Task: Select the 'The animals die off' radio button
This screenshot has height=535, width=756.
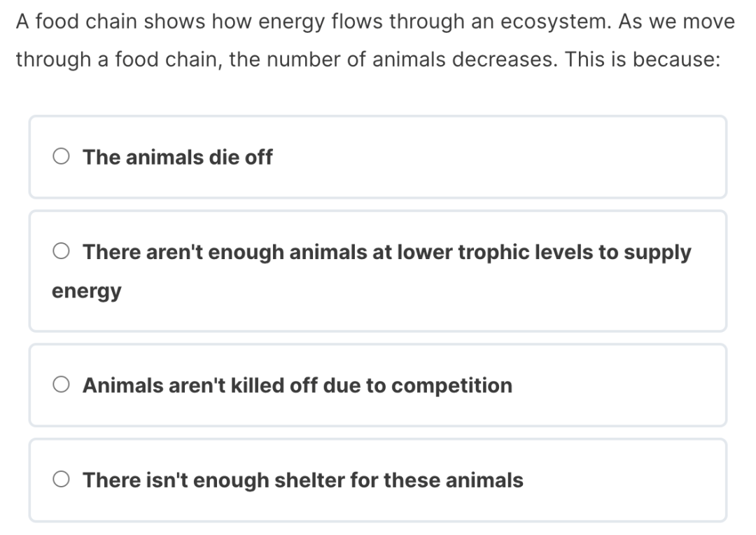Action: click(x=62, y=157)
